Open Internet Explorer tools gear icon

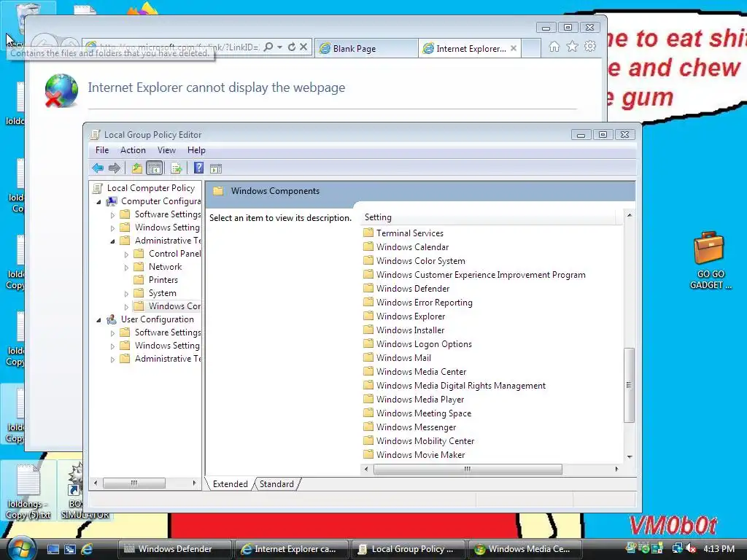590,47
